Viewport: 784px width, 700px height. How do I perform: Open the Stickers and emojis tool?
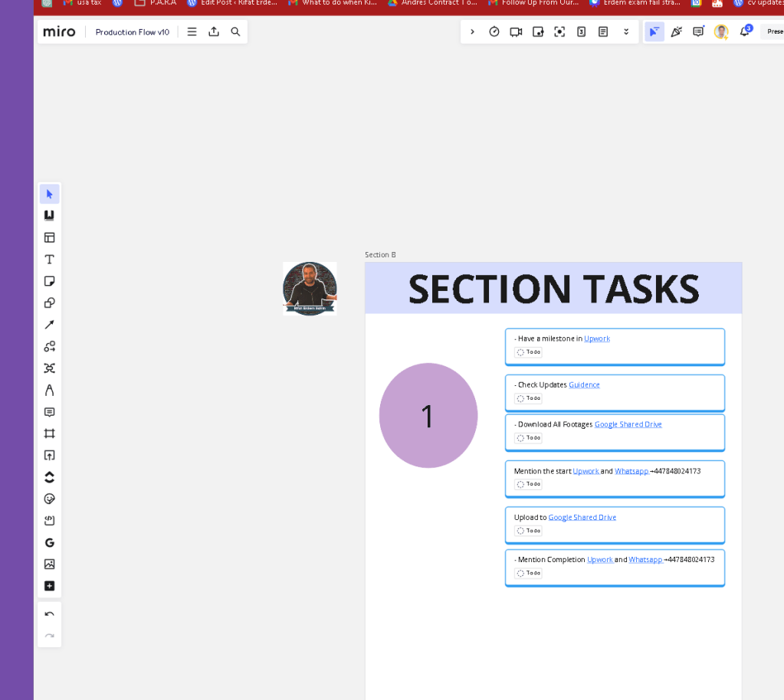coord(50,499)
